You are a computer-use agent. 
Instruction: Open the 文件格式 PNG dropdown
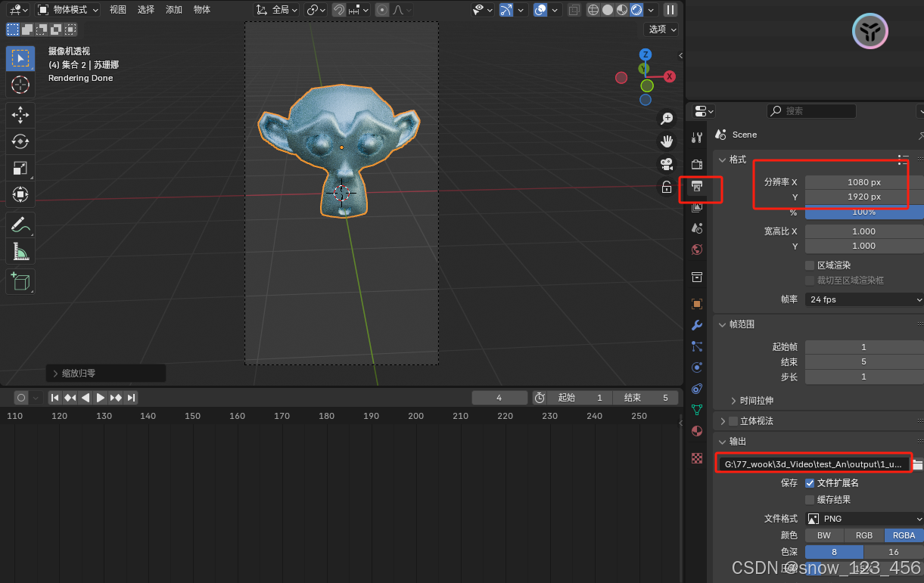pos(864,519)
